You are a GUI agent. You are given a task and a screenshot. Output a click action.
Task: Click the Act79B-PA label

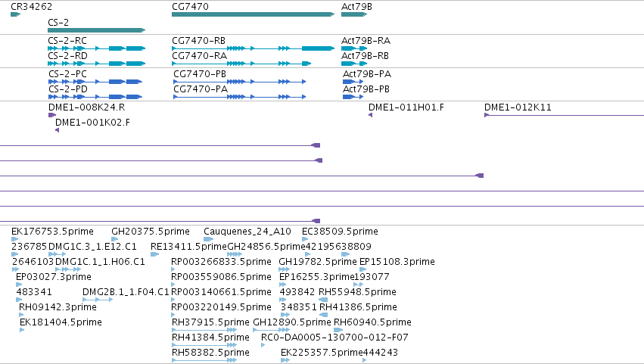(367, 74)
